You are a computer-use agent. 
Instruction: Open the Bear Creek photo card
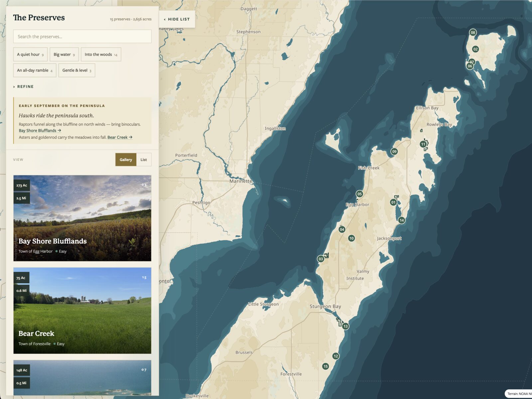pyautogui.click(x=82, y=311)
